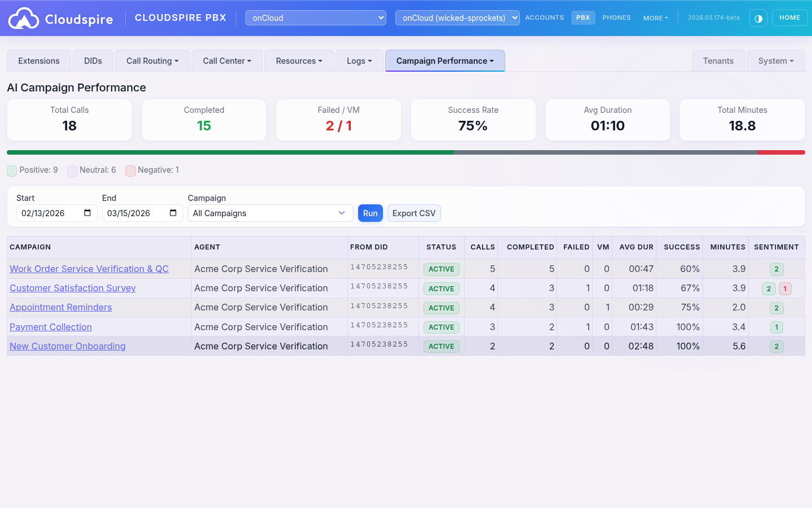Click the HOME button
The height and width of the screenshot is (508, 812).
(789, 17)
